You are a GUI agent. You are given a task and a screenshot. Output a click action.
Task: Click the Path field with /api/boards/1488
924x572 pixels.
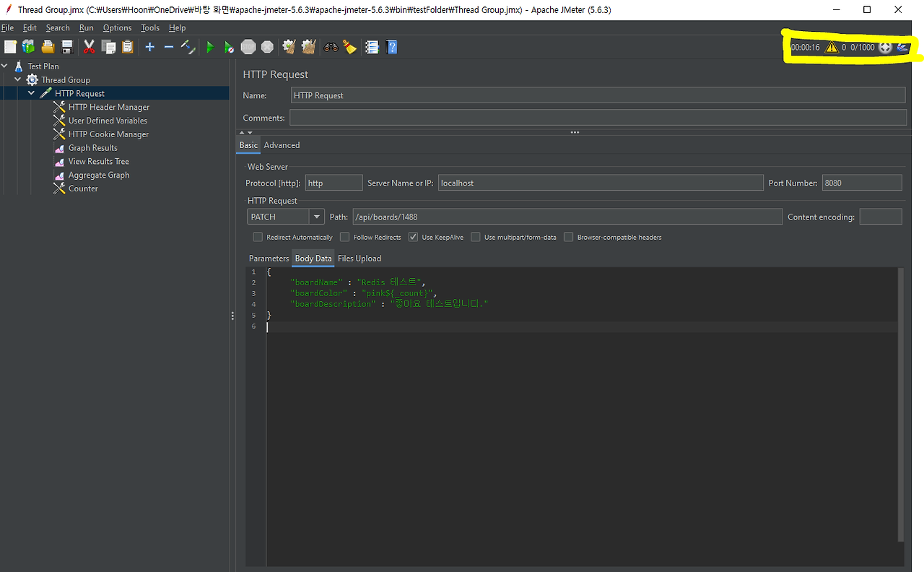click(x=567, y=217)
